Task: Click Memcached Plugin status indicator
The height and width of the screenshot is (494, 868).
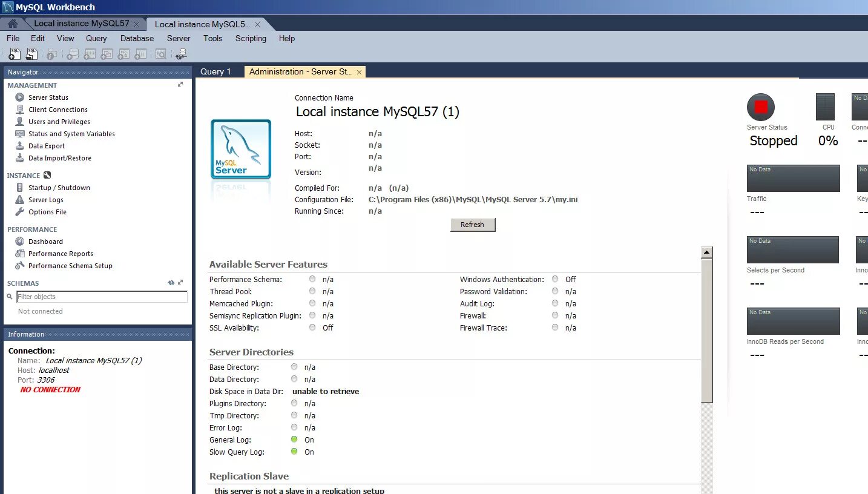Action: click(x=312, y=303)
